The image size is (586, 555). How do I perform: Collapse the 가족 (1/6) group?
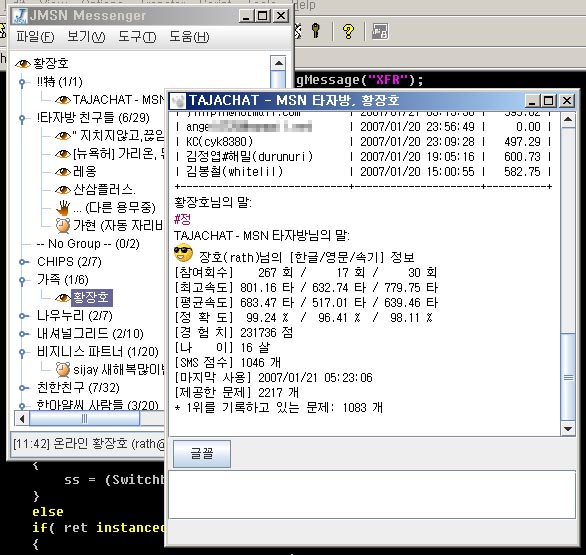click(22, 280)
